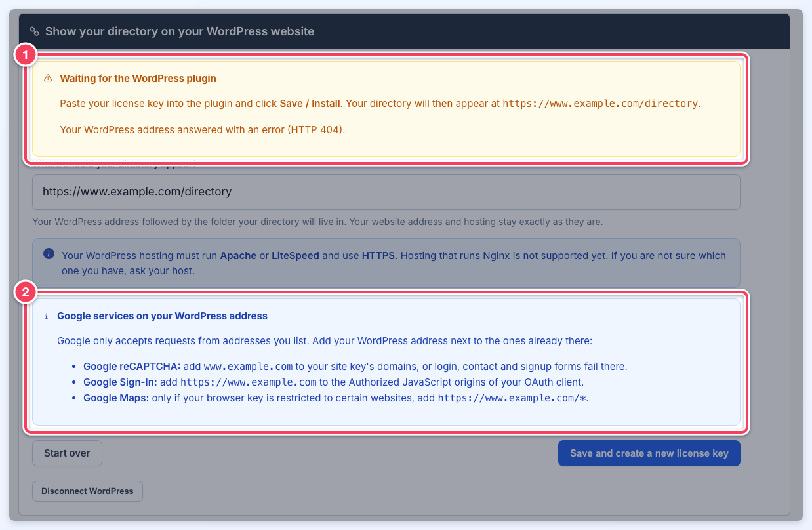This screenshot has width=812, height=530.
Task: Click helper text starting 'Your WordPress address followed by'
Action: (x=317, y=222)
